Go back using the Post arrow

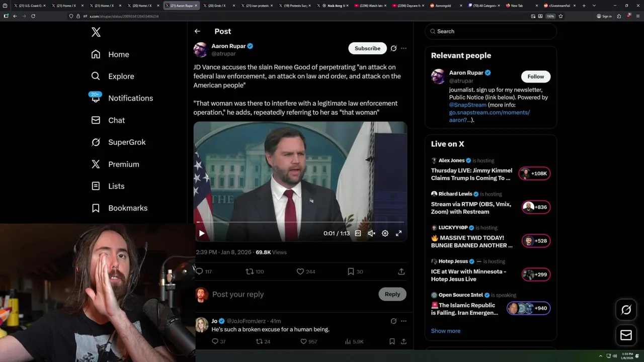(197, 31)
